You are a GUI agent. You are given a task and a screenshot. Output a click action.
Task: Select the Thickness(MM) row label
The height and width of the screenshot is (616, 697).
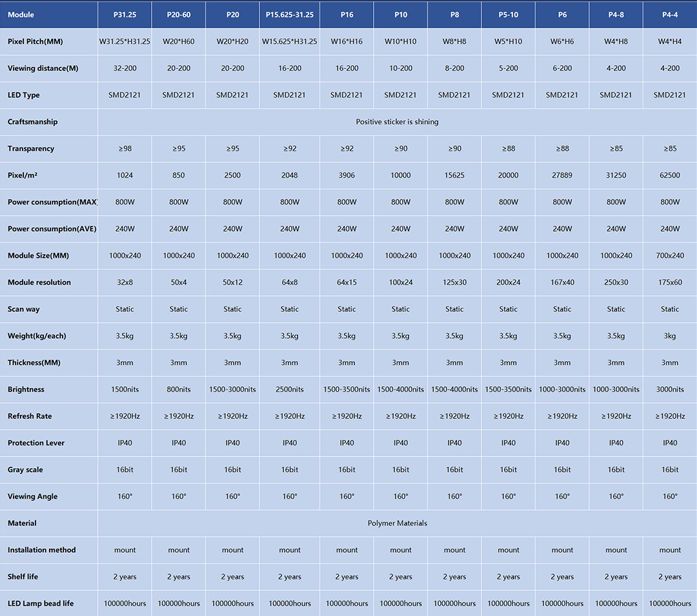click(34, 362)
